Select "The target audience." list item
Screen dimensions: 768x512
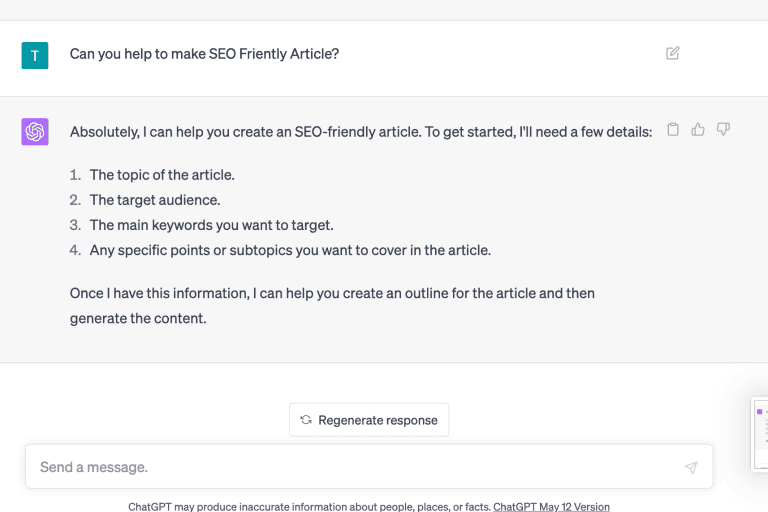click(x=155, y=200)
